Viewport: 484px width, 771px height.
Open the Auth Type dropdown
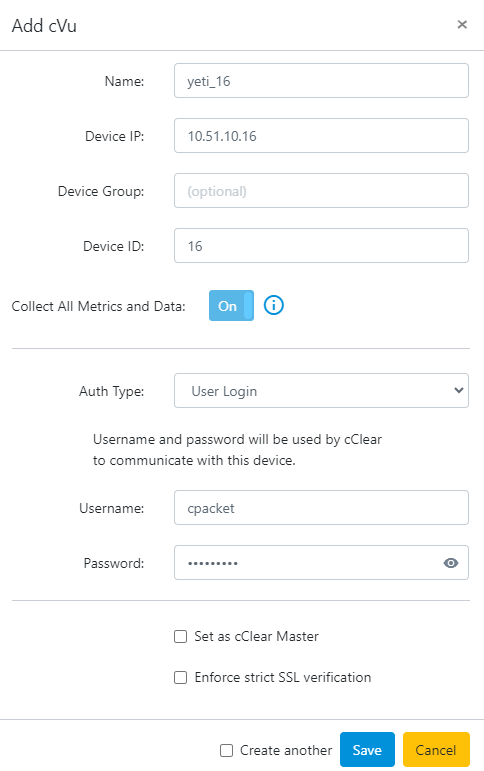click(321, 391)
